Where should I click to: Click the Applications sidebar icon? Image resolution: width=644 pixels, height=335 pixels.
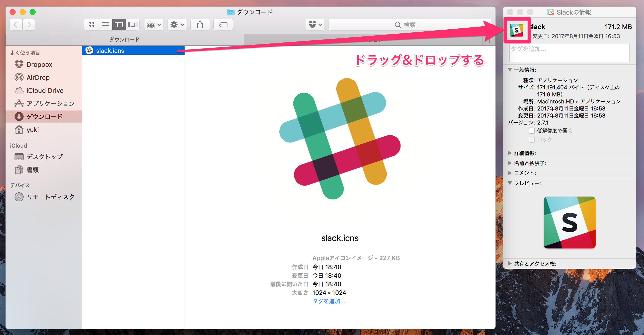tap(19, 103)
